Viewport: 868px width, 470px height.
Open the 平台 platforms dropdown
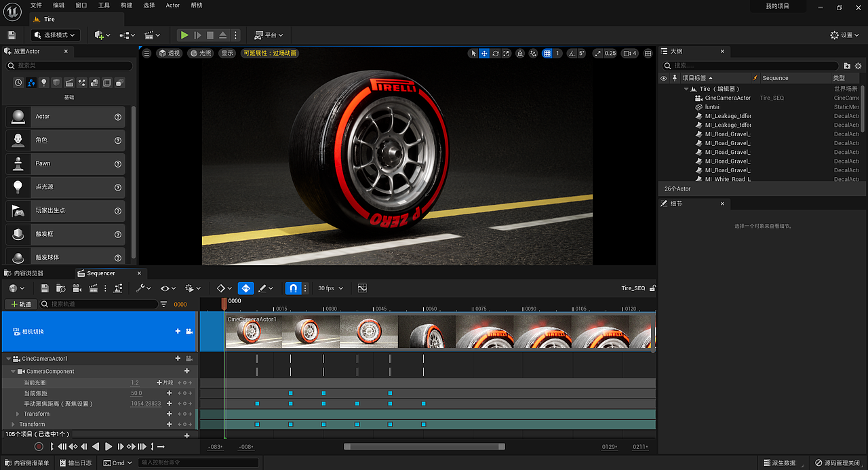(269, 35)
